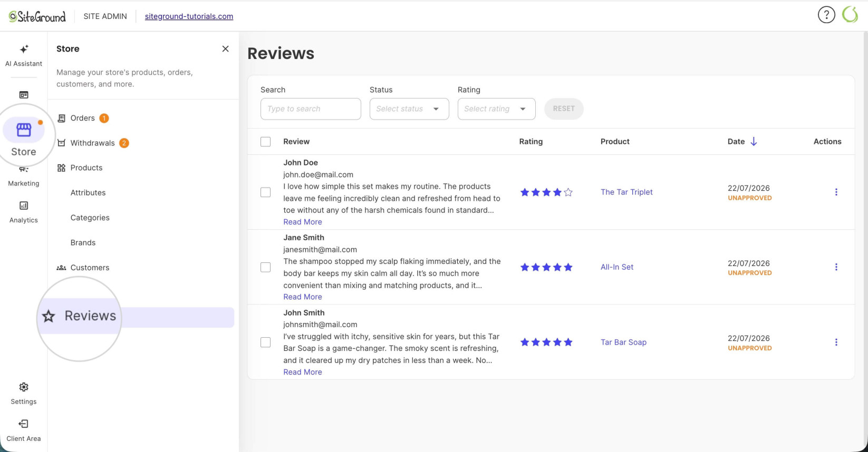Click John Smith's five-star rating

(x=546, y=342)
